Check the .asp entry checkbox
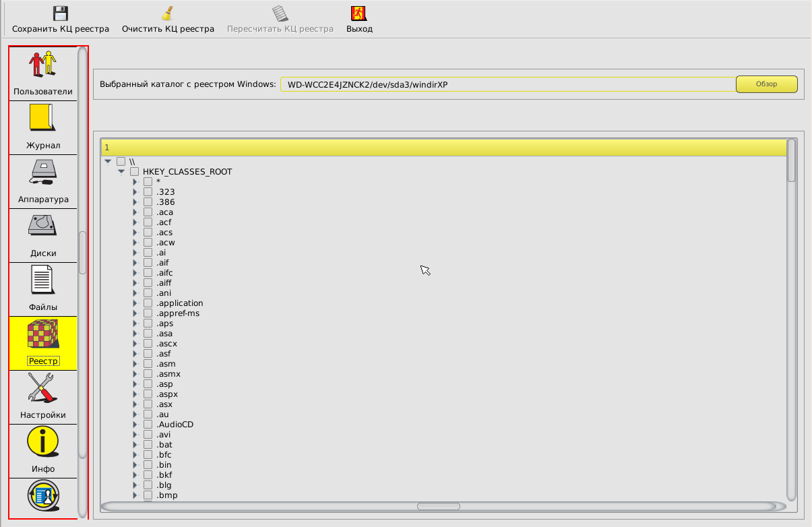 (148, 384)
